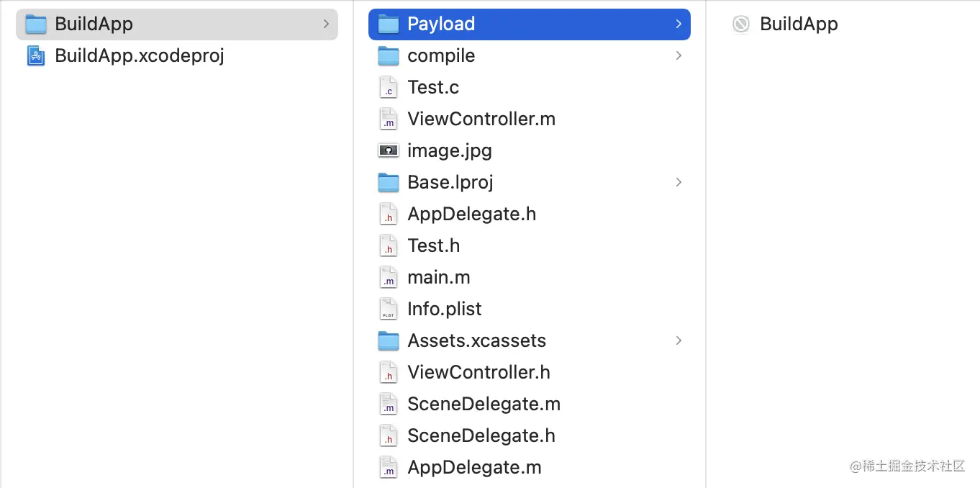This screenshot has width=980, height=488.
Task: Click the Payload folder icon
Action: click(389, 24)
